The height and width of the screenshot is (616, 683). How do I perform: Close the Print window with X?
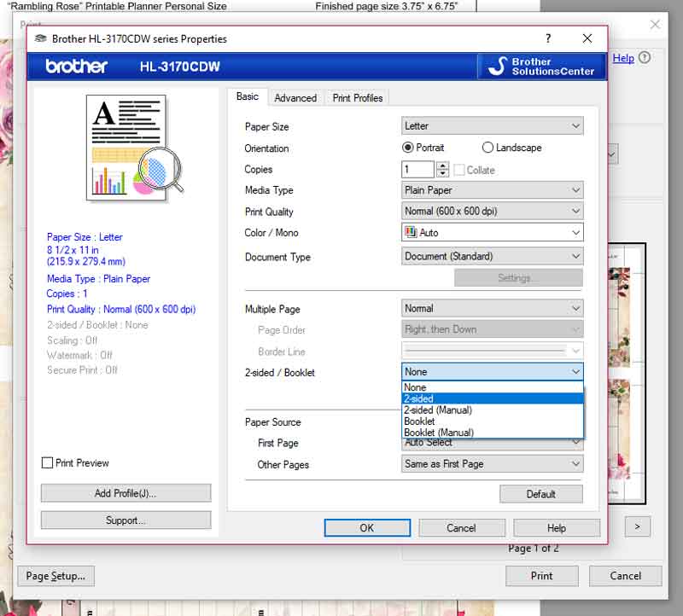coord(655,25)
